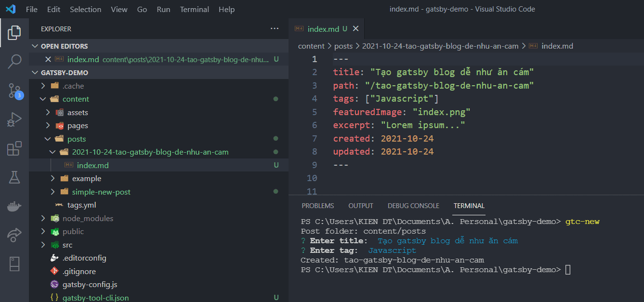Viewport: 644px width, 302px height.
Task: Open the Run and Debug view
Action: [x=14, y=119]
